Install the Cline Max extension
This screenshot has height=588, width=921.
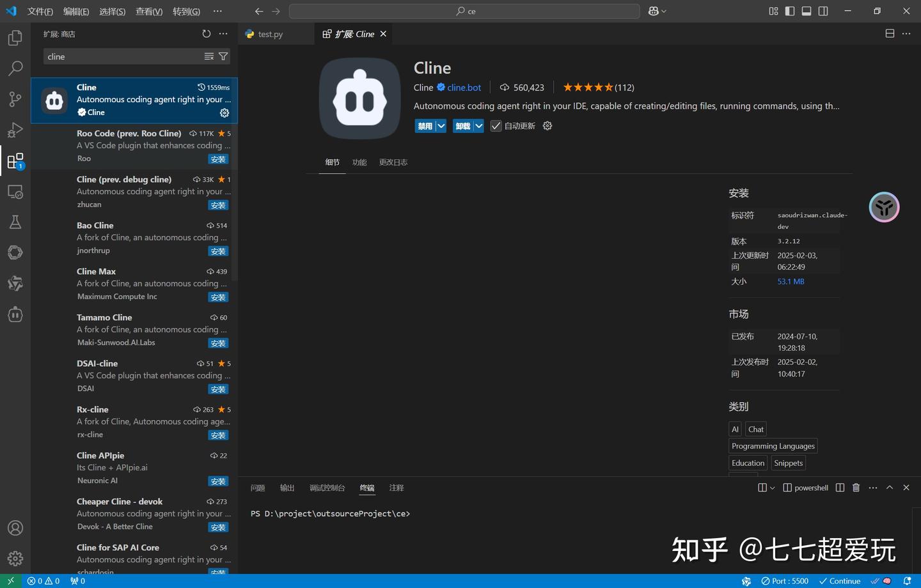pos(218,297)
